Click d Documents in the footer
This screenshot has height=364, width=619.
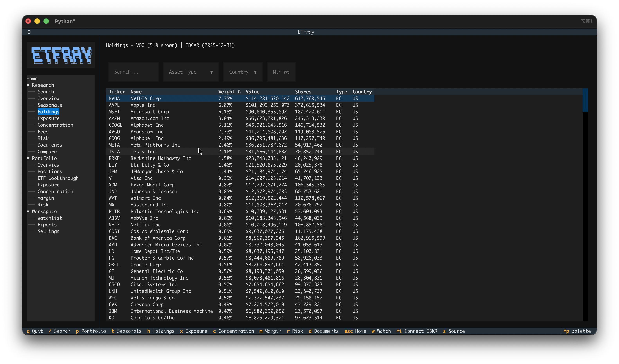coord(324,331)
